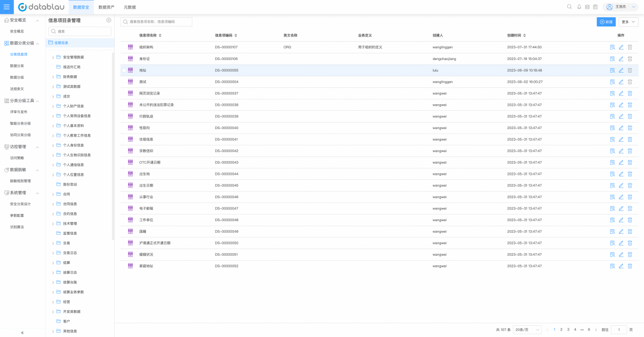
Task: Switch to the 元数据 top tab
Action: 129,7
